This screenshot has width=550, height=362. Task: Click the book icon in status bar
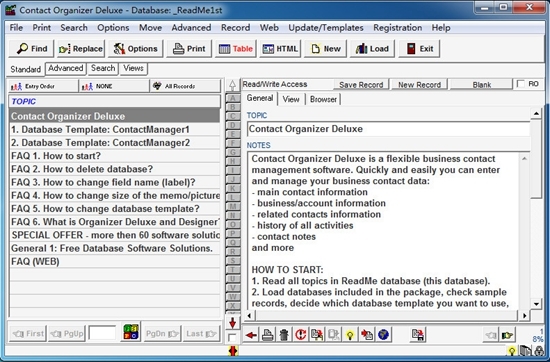pyautogui.click(x=525, y=351)
